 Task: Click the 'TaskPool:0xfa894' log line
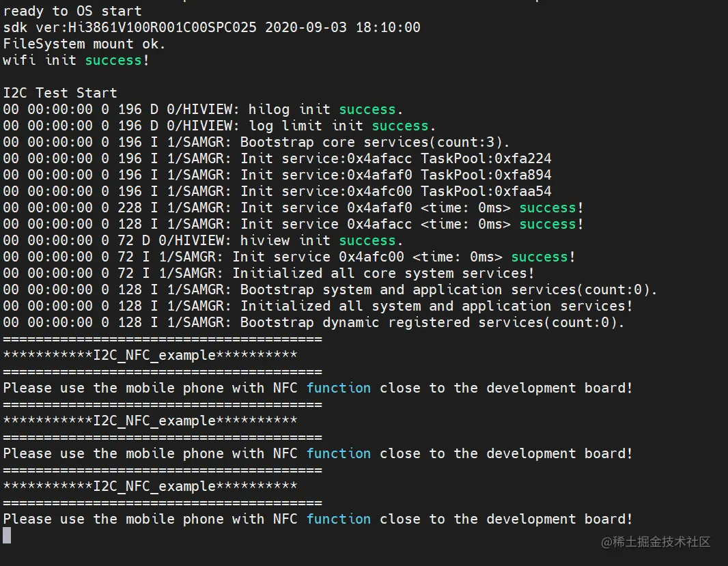click(277, 175)
